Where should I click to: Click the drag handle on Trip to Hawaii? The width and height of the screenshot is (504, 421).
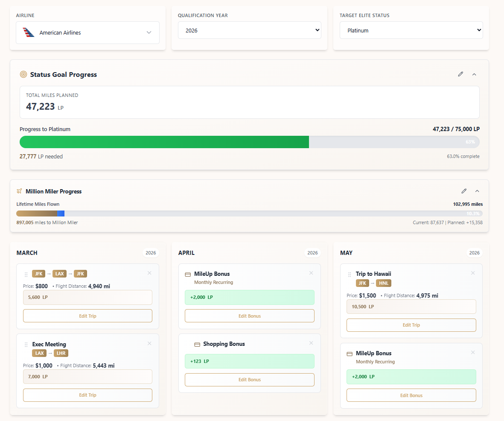coord(350,275)
